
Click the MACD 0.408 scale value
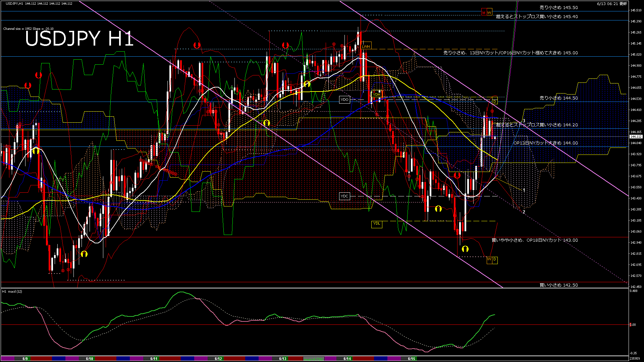point(633,291)
